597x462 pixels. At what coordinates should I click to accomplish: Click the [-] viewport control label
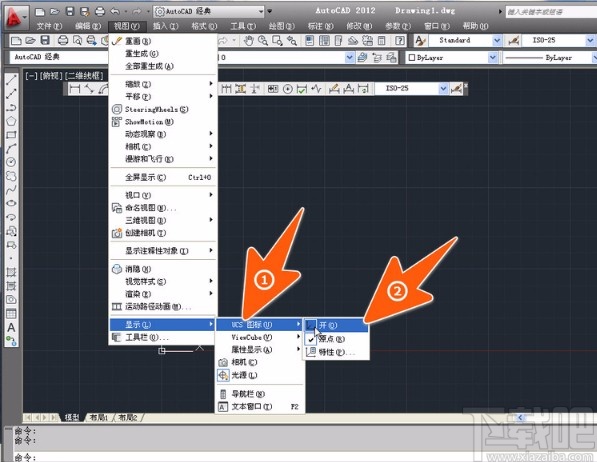tap(32, 76)
